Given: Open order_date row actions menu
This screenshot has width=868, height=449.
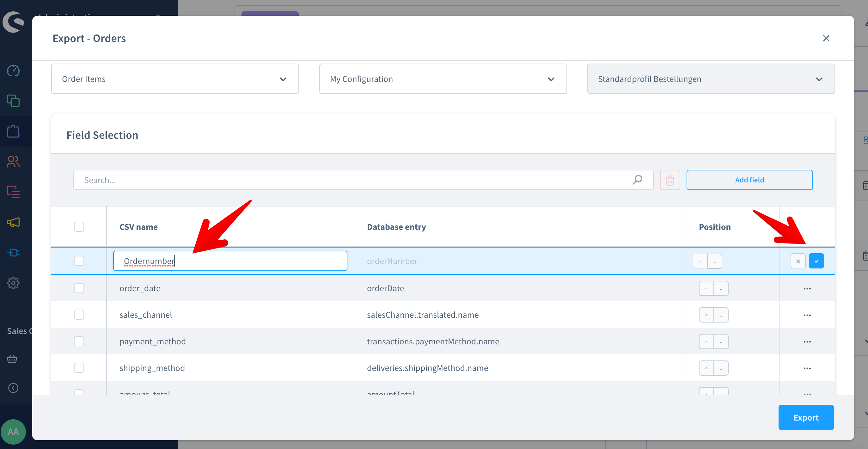Looking at the screenshot, I should click(807, 289).
